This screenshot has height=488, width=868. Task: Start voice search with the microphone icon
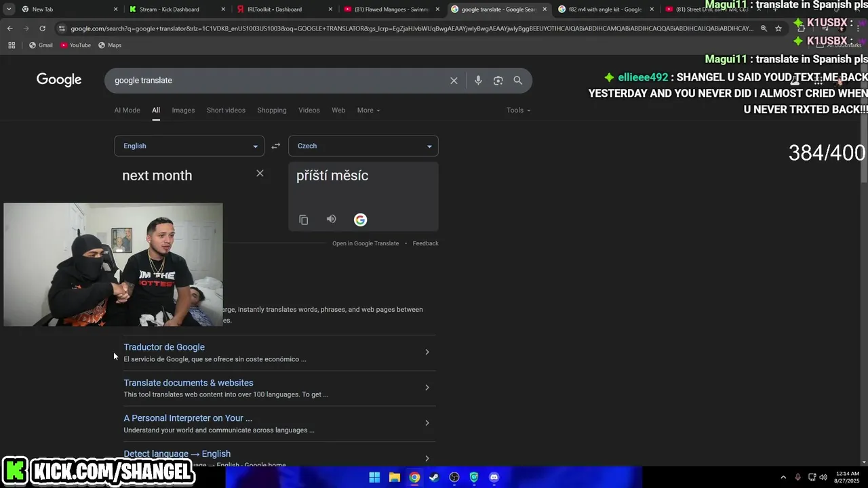(478, 81)
